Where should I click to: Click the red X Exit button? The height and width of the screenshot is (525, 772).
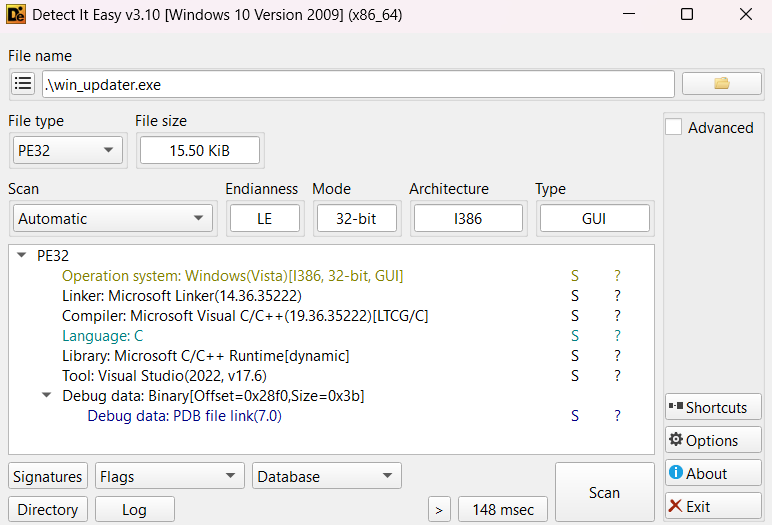click(713, 506)
